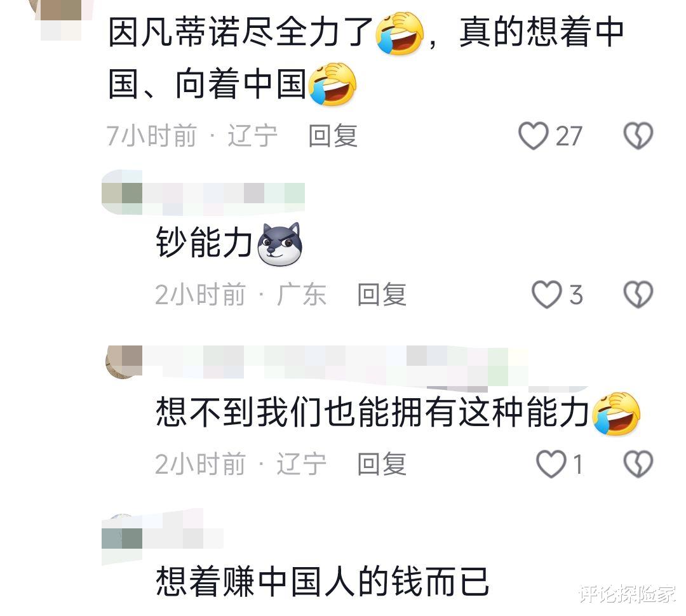The width and height of the screenshot is (686, 616).
Task: Tap 回复 under the 想不到我们 comment
Action: pos(382,464)
